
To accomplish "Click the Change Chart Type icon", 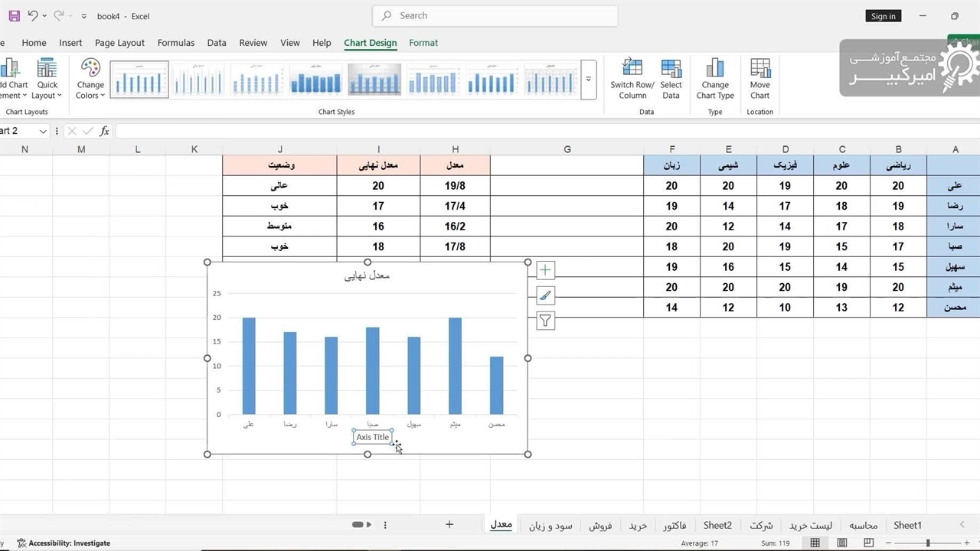I will tap(714, 69).
